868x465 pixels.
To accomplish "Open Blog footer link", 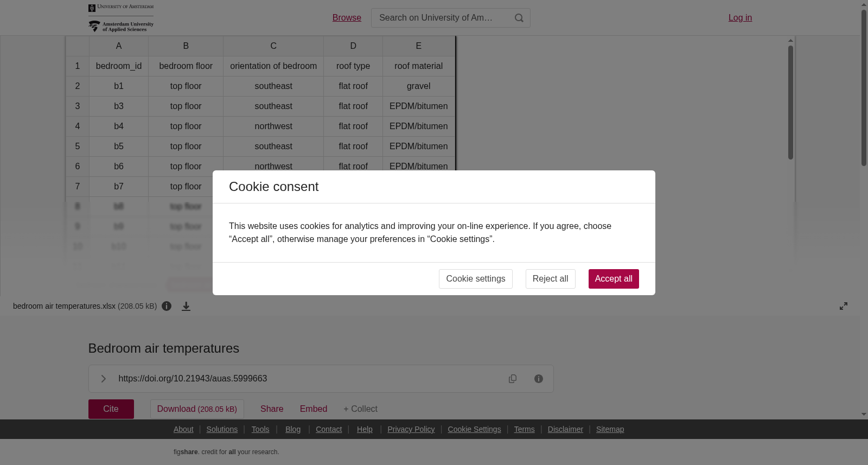I will tap(293, 429).
